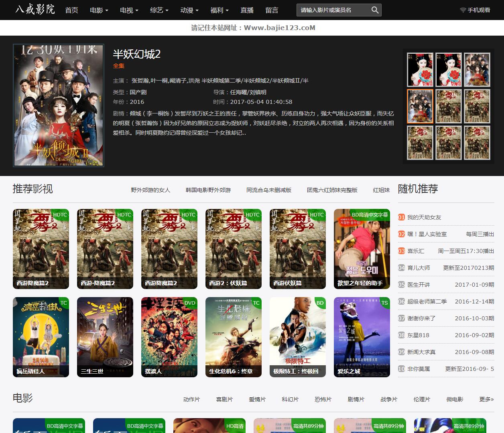This screenshot has width=504, height=433.
Task: Open the 西游·降魔篇2 movie card
Action: [x=105, y=249]
